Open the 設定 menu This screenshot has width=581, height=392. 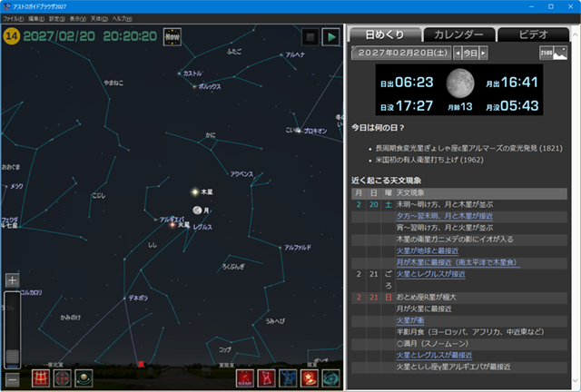click(x=57, y=18)
